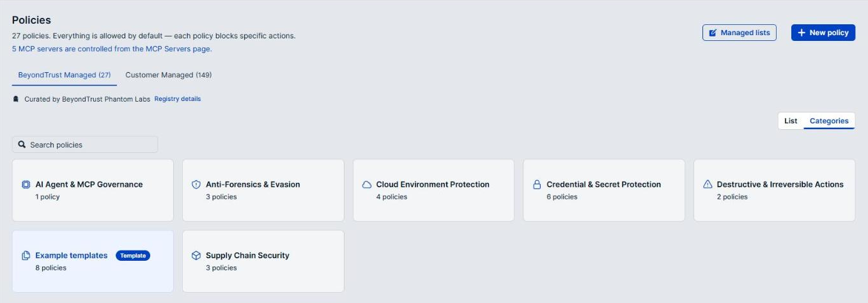
Task: Click the Example templates copy icon
Action: 26,255
